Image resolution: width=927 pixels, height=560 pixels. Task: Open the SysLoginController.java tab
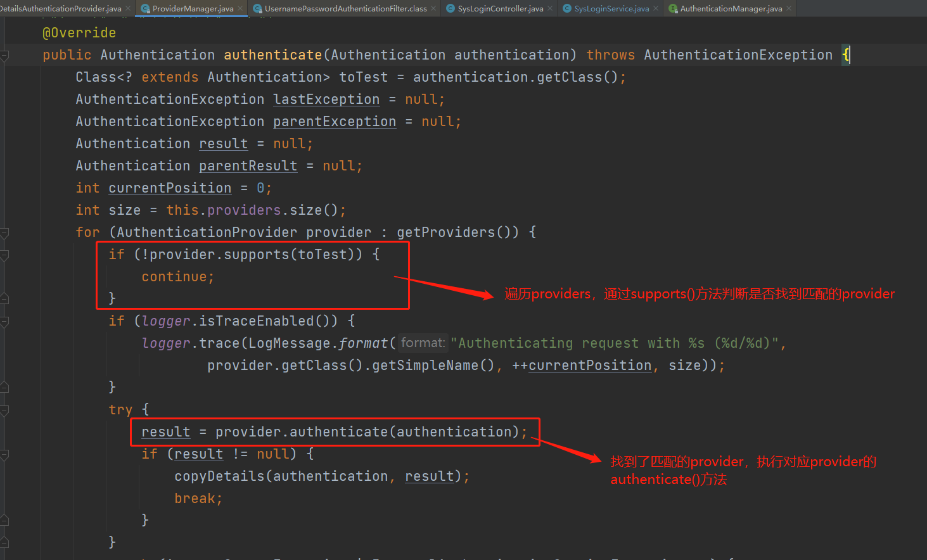tap(500, 8)
